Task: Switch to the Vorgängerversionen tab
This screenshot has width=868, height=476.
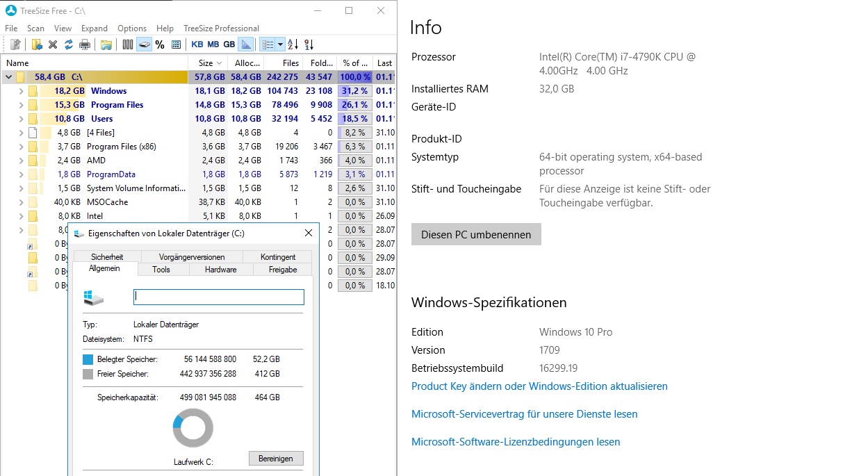Action: pyautogui.click(x=192, y=257)
